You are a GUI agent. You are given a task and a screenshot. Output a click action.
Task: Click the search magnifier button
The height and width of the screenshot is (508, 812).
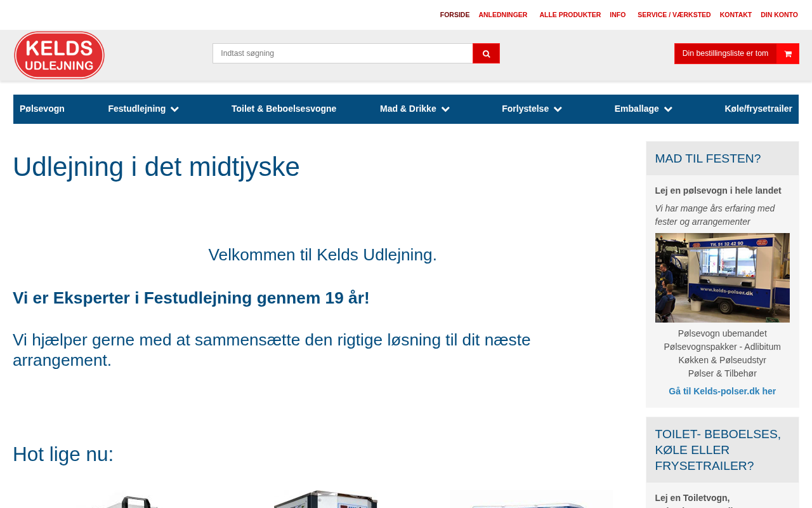(486, 53)
